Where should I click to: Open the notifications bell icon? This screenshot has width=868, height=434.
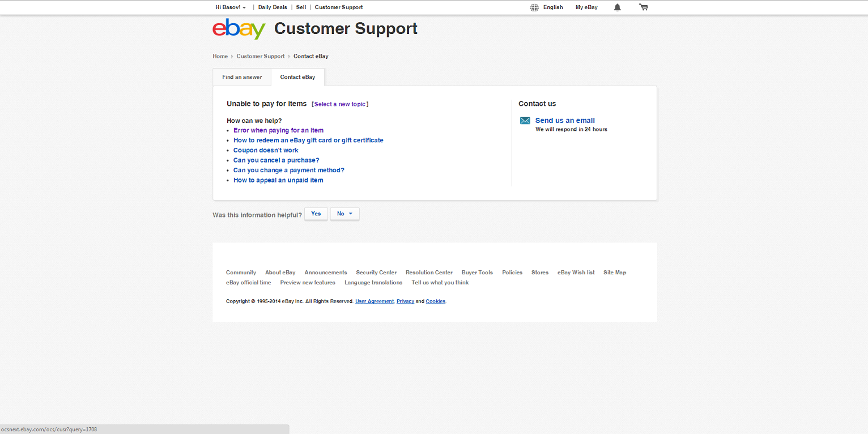pyautogui.click(x=618, y=7)
